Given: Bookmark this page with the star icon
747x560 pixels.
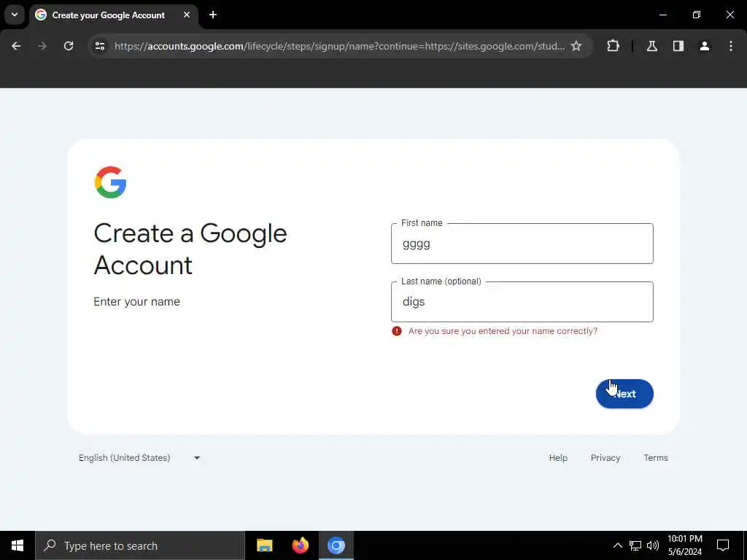Looking at the screenshot, I should 576,46.
